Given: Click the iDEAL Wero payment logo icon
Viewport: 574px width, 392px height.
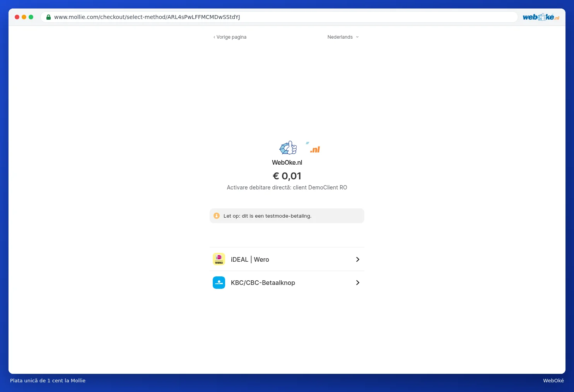Looking at the screenshot, I should [219, 259].
